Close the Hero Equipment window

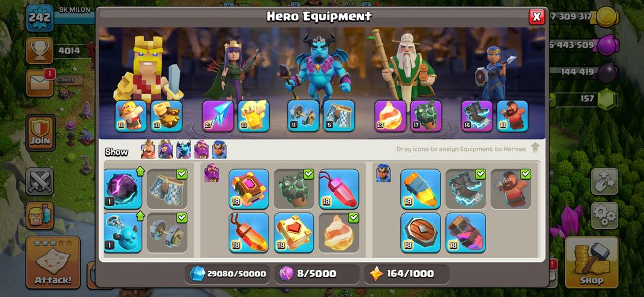536,17
